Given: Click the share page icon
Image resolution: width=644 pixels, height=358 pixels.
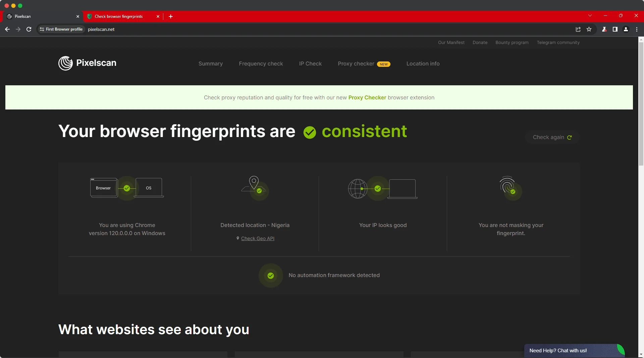Looking at the screenshot, I should click(578, 29).
